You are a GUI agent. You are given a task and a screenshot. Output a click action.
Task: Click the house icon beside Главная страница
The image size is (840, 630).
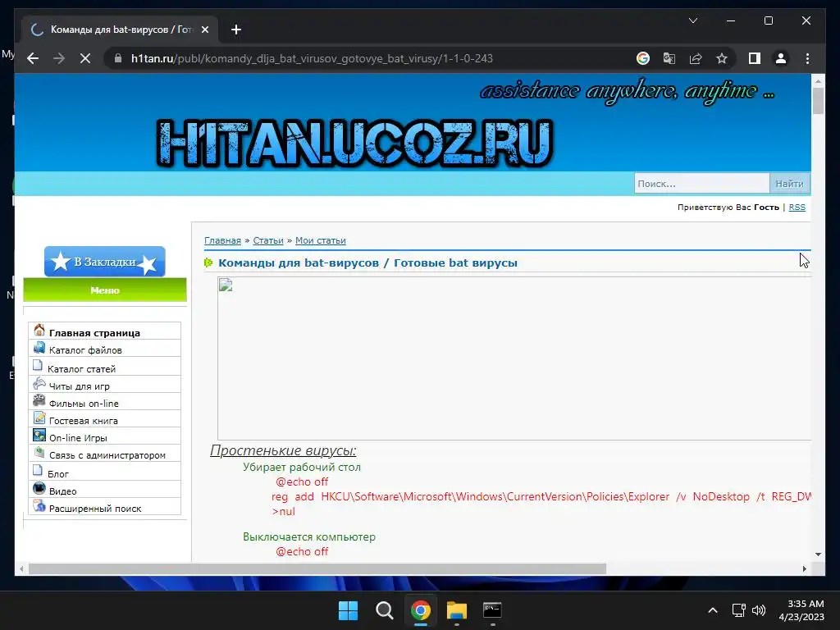[x=39, y=330]
